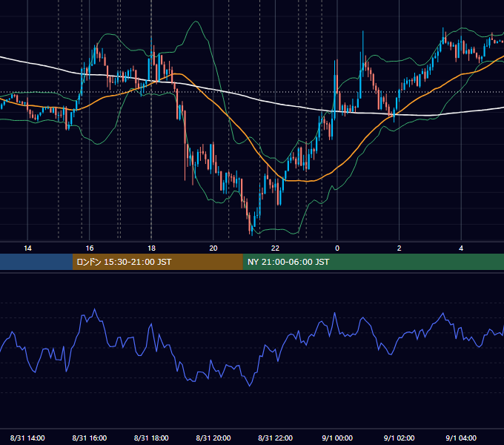This screenshot has width=504, height=445.
Task: Click the 4 hour axis label
Action: point(461,248)
